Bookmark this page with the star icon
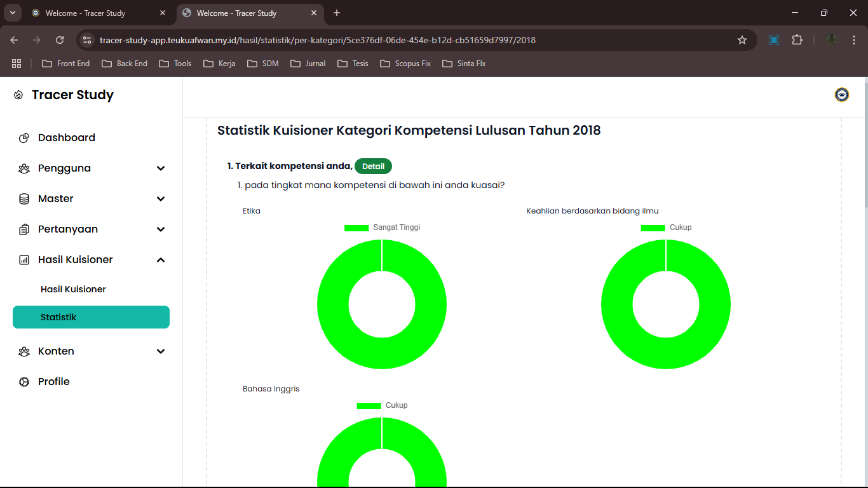The image size is (868, 488). click(742, 40)
